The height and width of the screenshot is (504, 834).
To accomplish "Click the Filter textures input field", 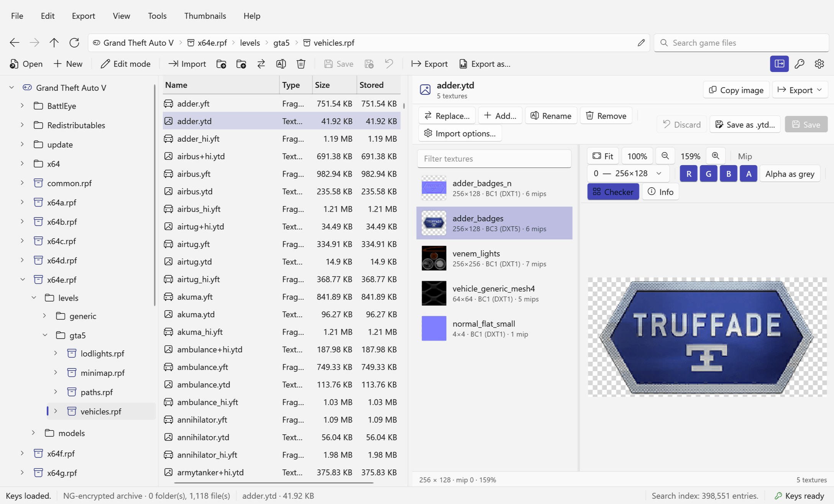I will 494,159.
